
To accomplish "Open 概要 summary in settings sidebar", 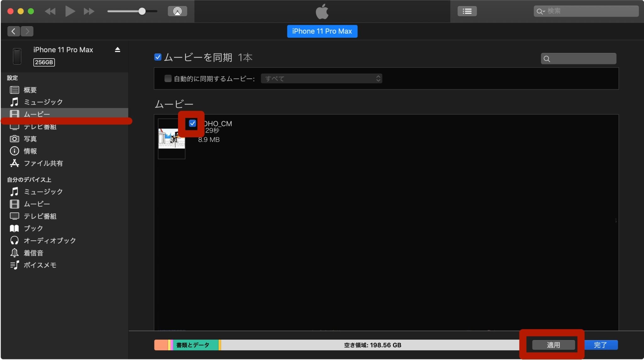I will click(64, 90).
